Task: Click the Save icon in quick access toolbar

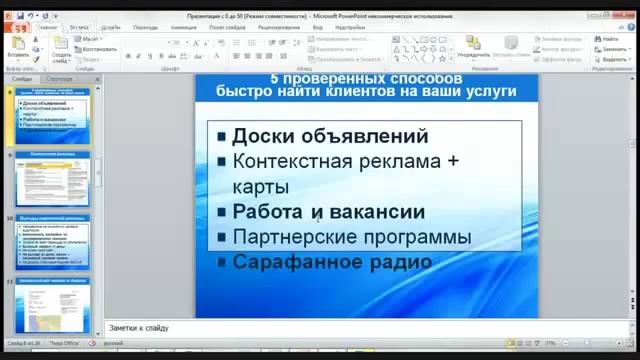Action: (20, 16)
